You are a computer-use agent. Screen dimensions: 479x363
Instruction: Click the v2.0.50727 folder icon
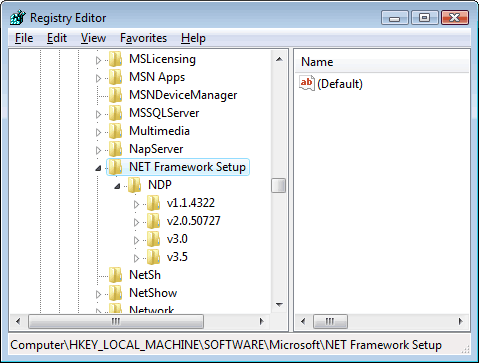[153, 221]
